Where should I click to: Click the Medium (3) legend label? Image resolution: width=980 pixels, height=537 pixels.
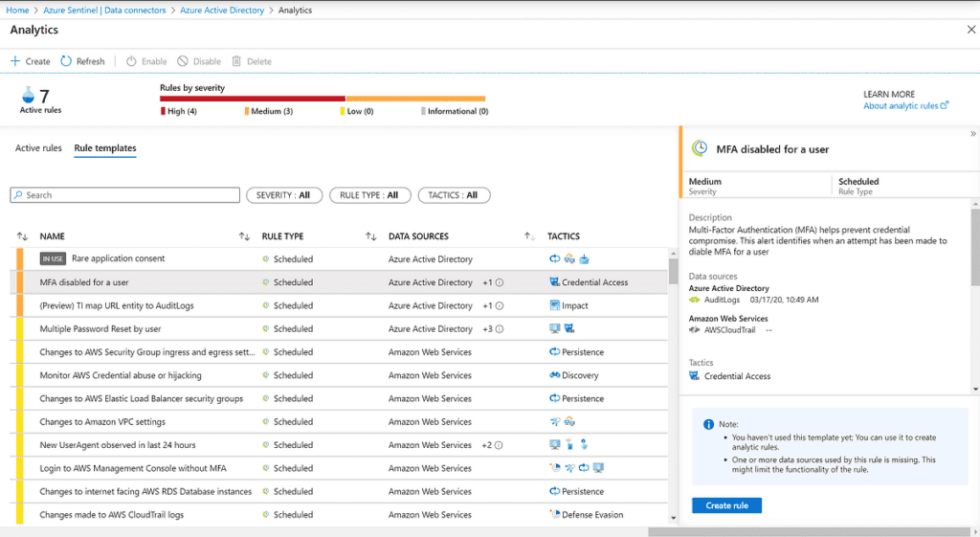click(x=272, y=111)
